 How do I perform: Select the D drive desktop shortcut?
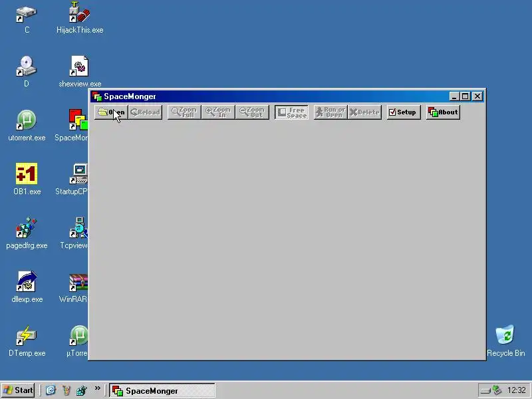tap(27, 72)
